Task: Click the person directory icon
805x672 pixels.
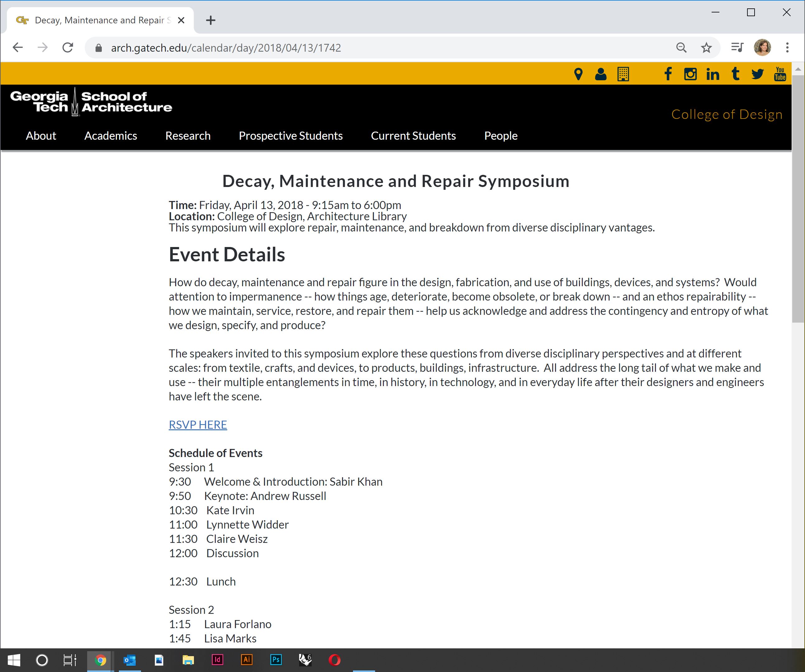Action: pyautogui.click(x=600, y=74)
